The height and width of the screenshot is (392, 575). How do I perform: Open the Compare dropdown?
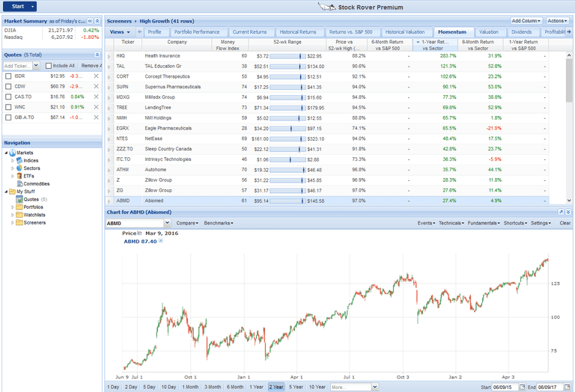point(187,223)
